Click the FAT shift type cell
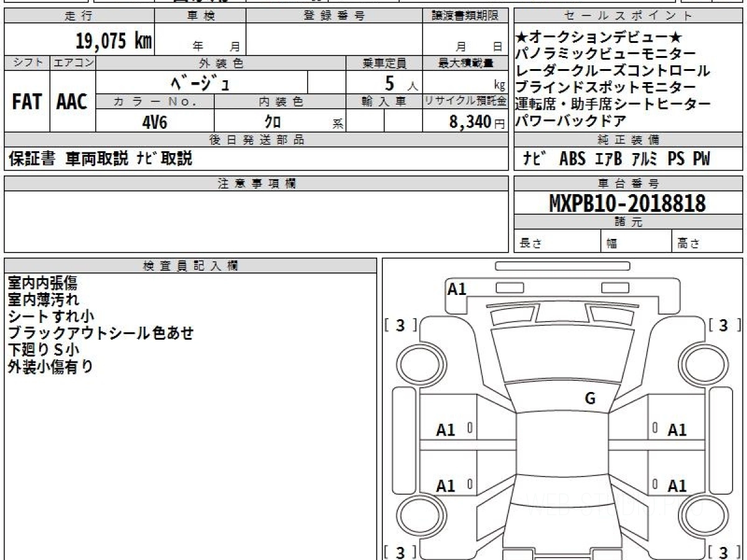Image resolution: width=747 pixels, height=560 pixels. tap(27, 101)
